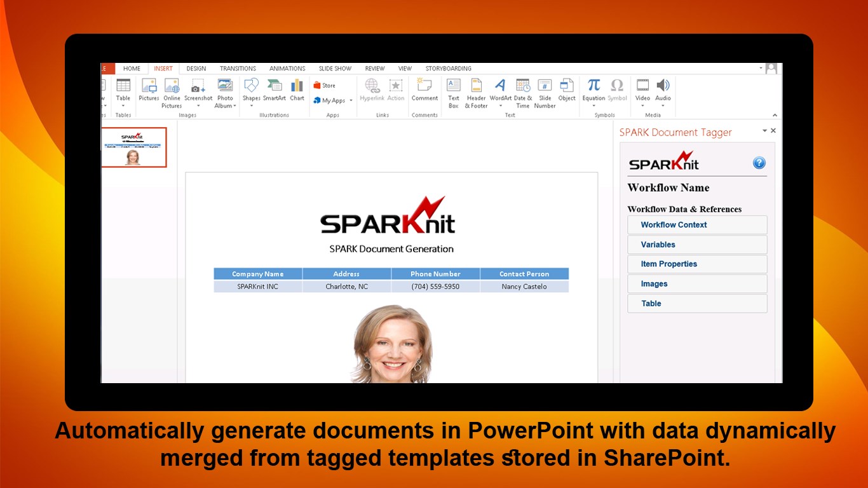Click the Workflow Context button

click(697, 225)
